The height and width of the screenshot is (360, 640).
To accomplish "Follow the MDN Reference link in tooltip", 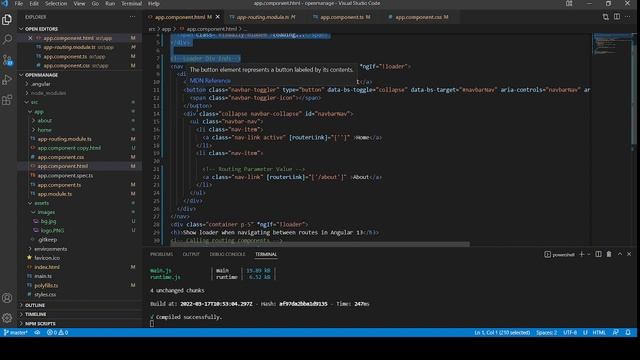I will coord(210,81).
